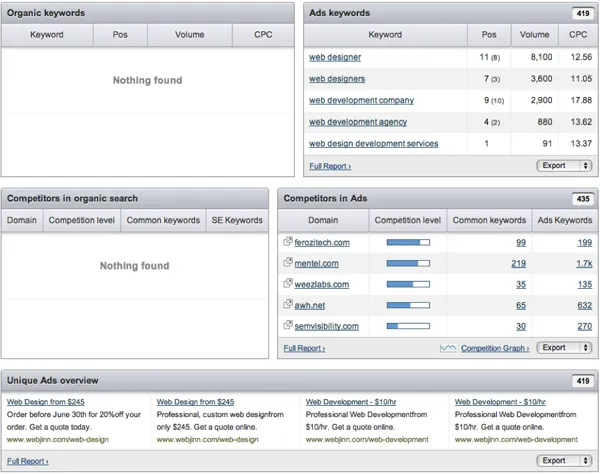Click the Competition Graph link
This screenshot has width=600, height=474.
[495, 348]
